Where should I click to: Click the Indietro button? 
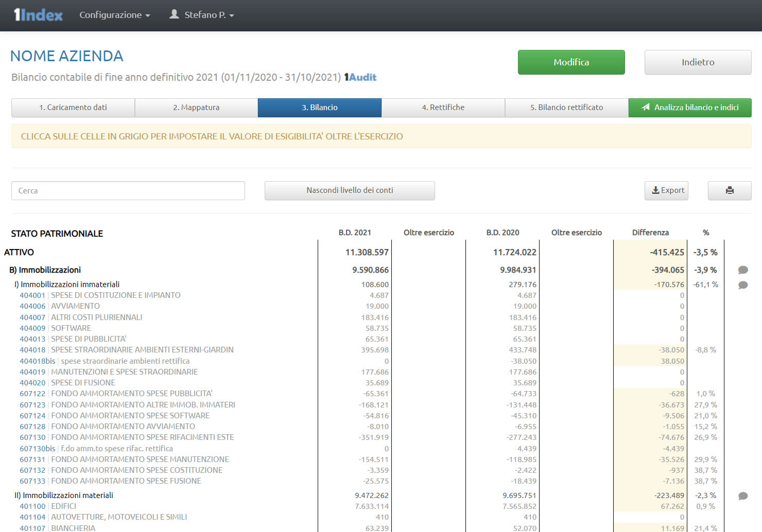pos(698,62)
